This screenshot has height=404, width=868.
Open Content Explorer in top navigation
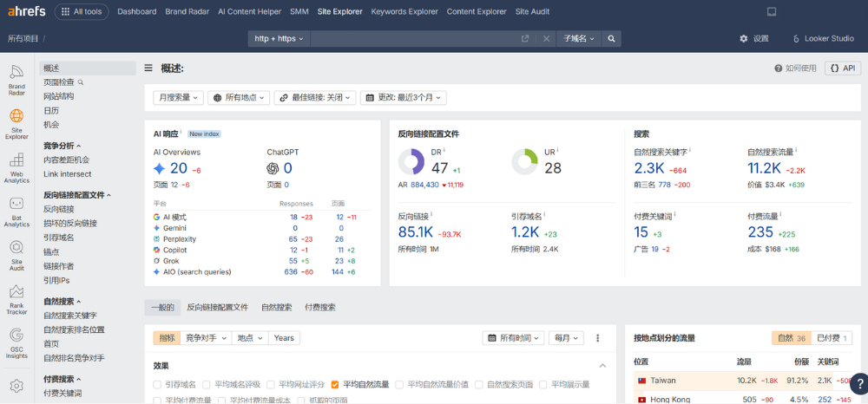click(477, 11)
